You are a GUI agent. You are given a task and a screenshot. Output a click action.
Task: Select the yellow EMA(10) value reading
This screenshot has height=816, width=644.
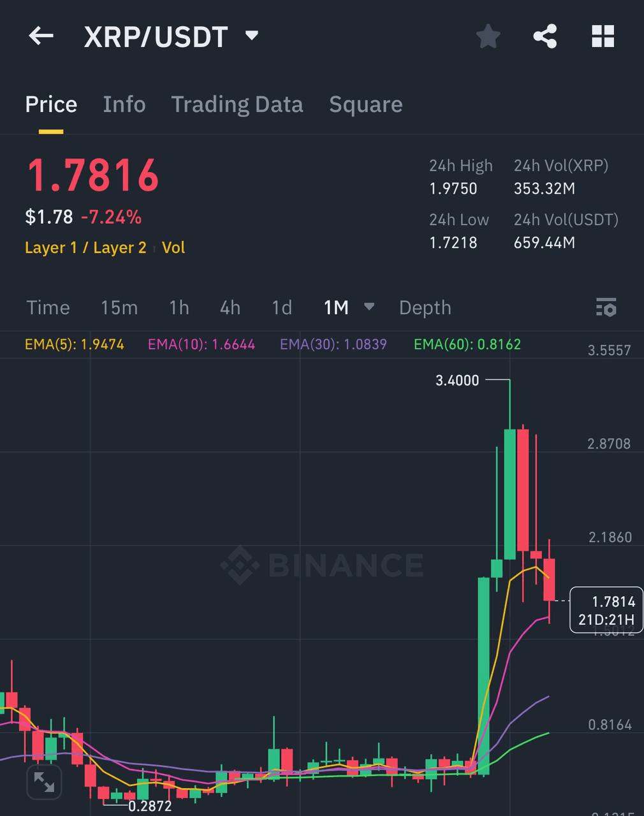(x=201, y=344)
